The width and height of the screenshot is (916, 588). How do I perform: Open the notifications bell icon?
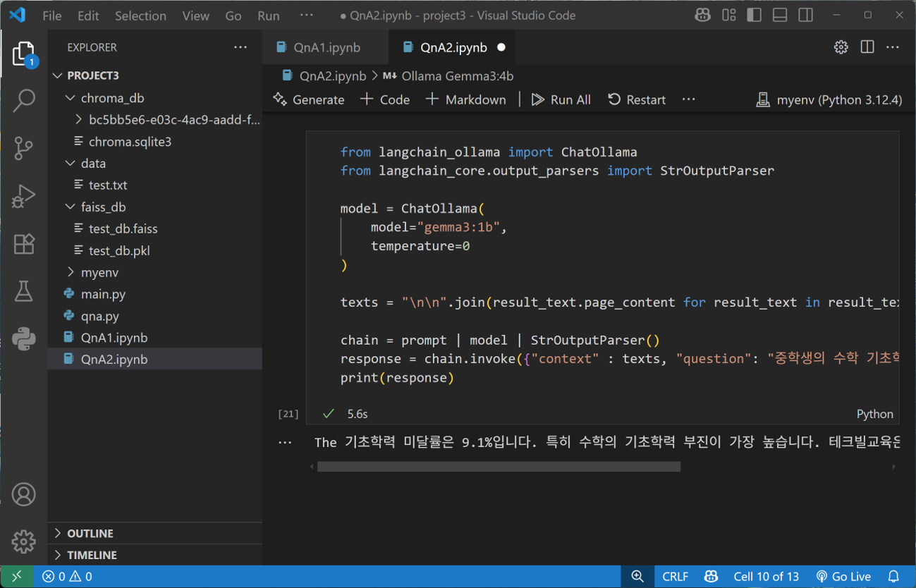pyautogui.click(x=893, y=577)
